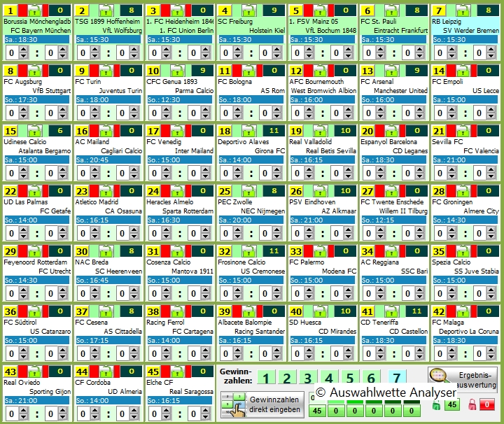Click the padlock on match 25 PEC Zwolle

(x=248, y=192)
